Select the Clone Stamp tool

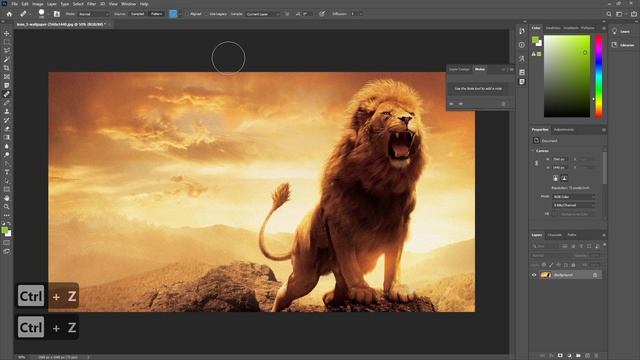point(7,111)
